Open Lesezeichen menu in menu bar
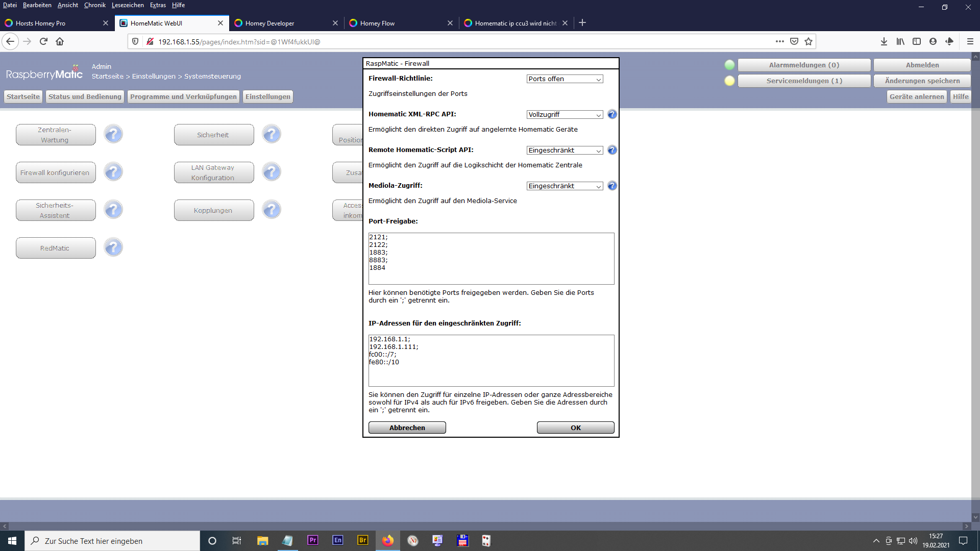Viewport: 980px width, 551px height. click(128, 5)
